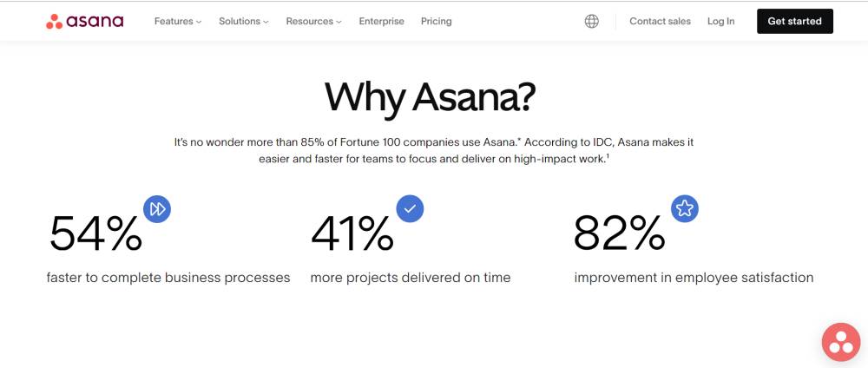Click the star icon beside 82%

685,208
